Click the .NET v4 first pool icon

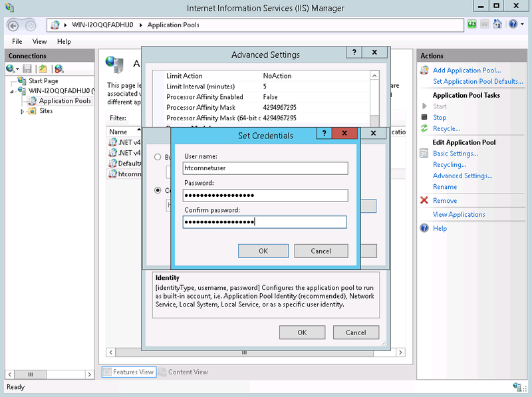[x=112, y=142]
